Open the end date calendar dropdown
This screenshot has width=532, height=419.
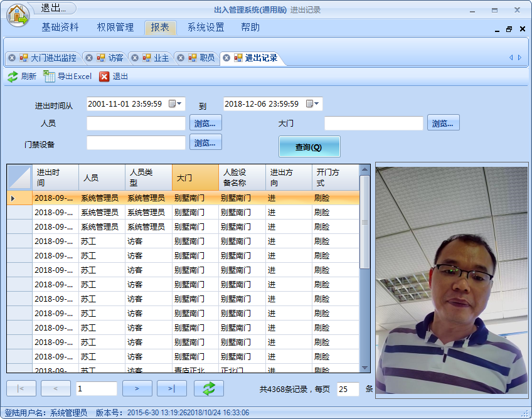(313, 103)
